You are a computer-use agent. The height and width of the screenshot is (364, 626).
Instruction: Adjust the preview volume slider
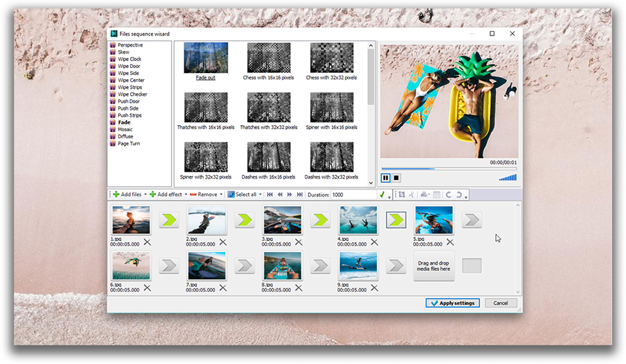coord(508,178)
